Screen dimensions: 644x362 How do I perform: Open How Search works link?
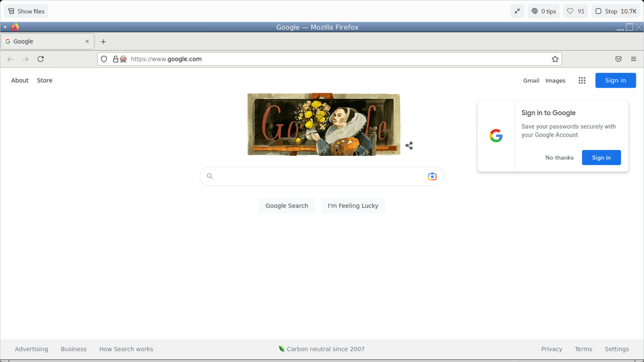pos(126,349)
